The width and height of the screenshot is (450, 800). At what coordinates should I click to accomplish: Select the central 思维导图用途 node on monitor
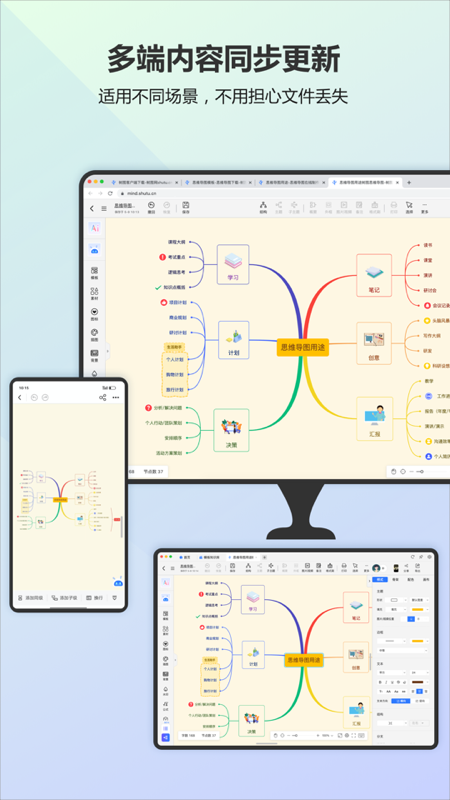(303, 347)
